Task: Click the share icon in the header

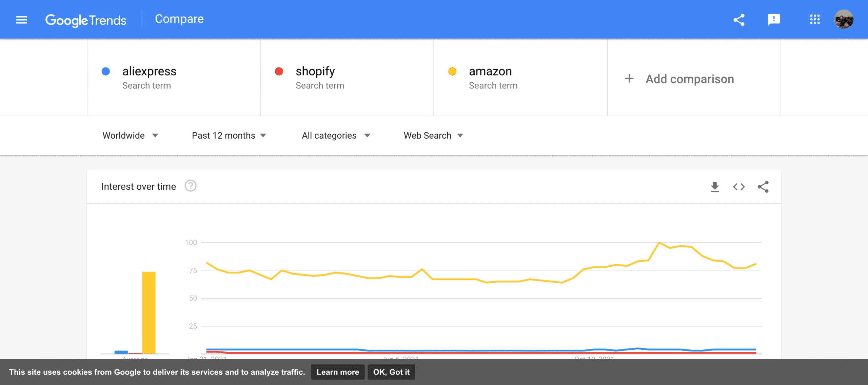Action: [x=739, y=20]
